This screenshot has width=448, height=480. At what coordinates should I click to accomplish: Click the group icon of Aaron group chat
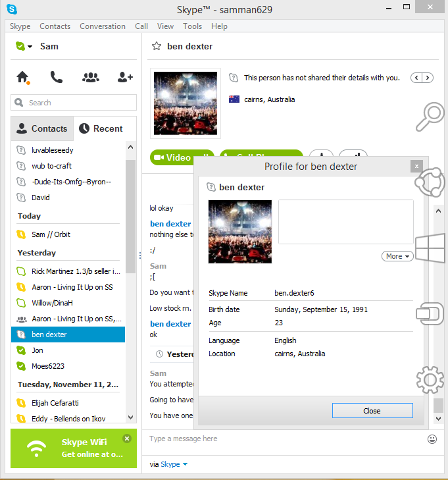click(21, 319)
